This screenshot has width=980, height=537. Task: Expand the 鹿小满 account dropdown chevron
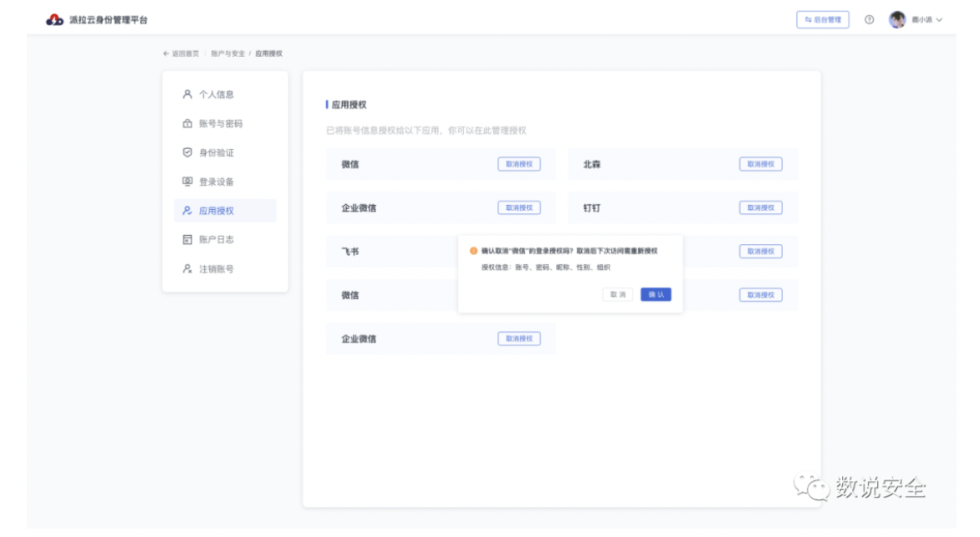[939, 20]
